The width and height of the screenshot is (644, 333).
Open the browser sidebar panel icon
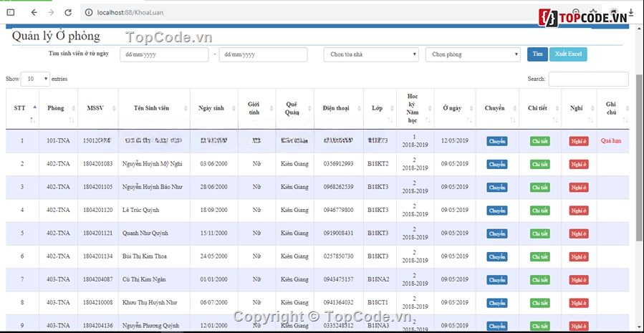tap(11, 12)
